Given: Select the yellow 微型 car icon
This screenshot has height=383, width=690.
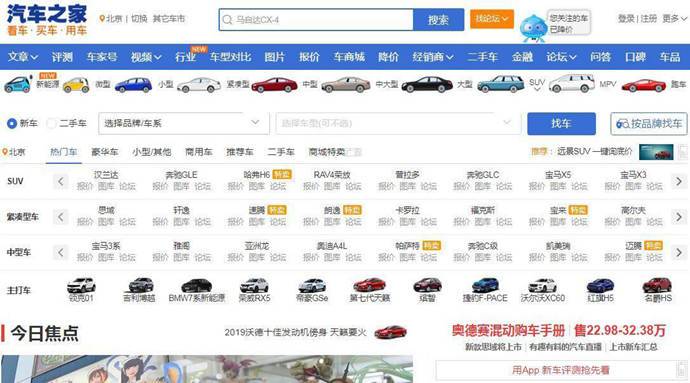Looking at the screenshot, I should (76, 85).
